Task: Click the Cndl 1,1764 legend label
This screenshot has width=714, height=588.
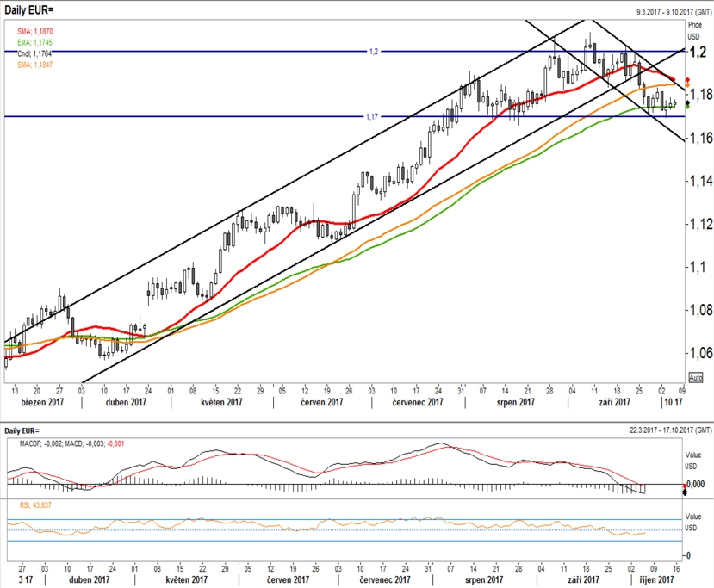Action: 34,53
